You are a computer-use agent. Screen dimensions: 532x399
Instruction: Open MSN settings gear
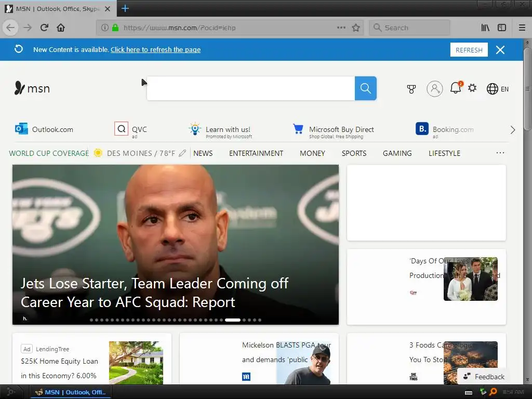tap(472, 88)
